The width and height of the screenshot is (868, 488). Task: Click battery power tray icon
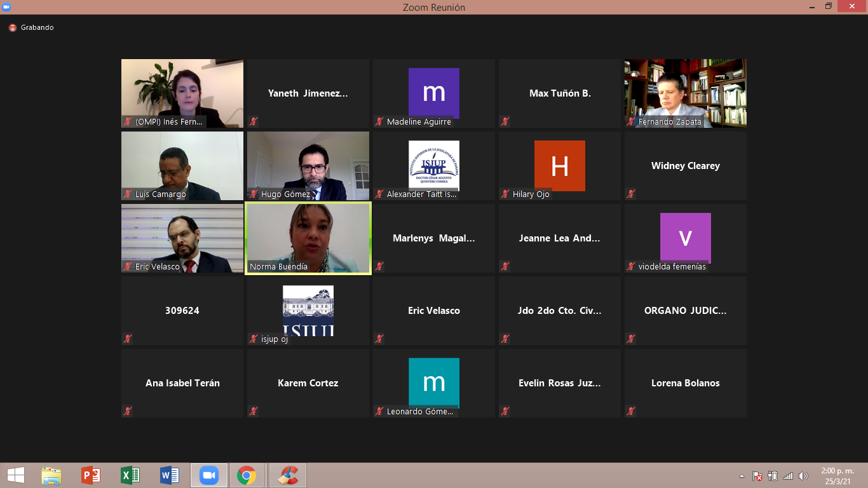pyautogui.click(x=773, y=476)
